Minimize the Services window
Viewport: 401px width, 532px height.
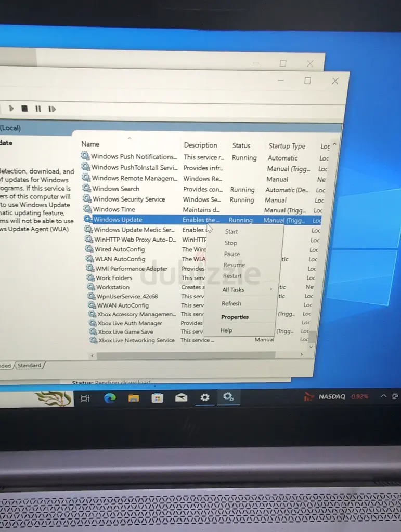pyautogui.click(x=281, y=81)
